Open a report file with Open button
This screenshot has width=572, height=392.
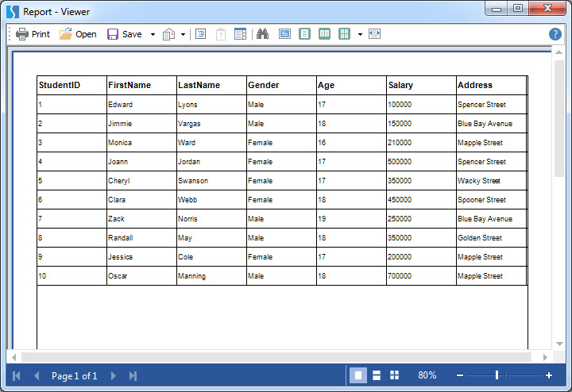[x=78, y=34]
